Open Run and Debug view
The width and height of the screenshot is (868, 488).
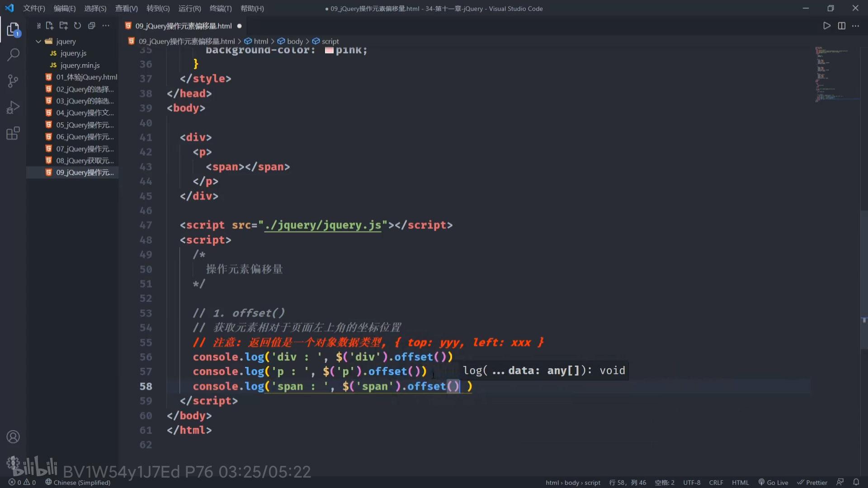[13, 108]
